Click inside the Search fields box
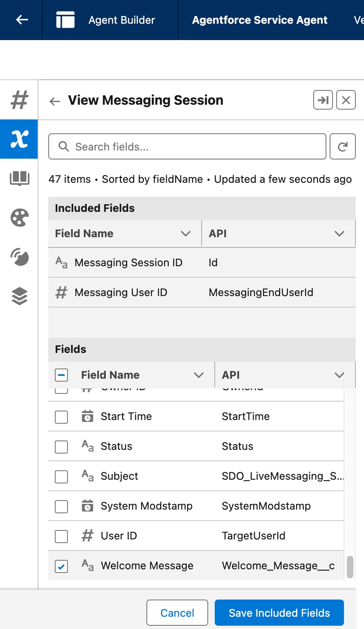This screenshot has width=364, height=629. coord(192,146)
